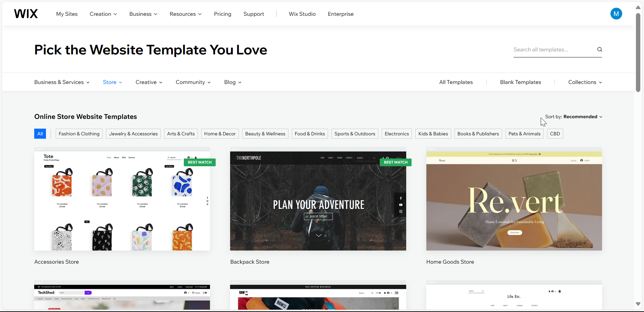644x312 pixels.
Task: Click the page scrollbar down arrow
Action: pyautogui.click(x=638, y=304)
